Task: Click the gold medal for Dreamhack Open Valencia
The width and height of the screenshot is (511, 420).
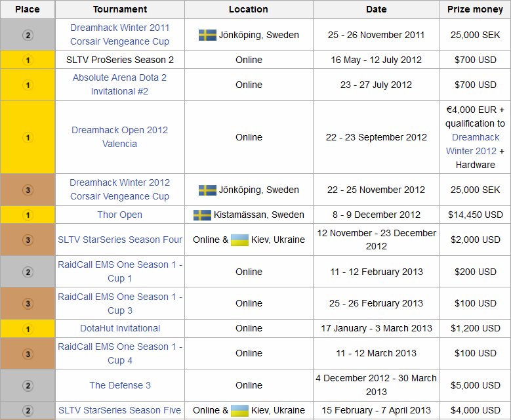Action: click(x=28, y=138)
